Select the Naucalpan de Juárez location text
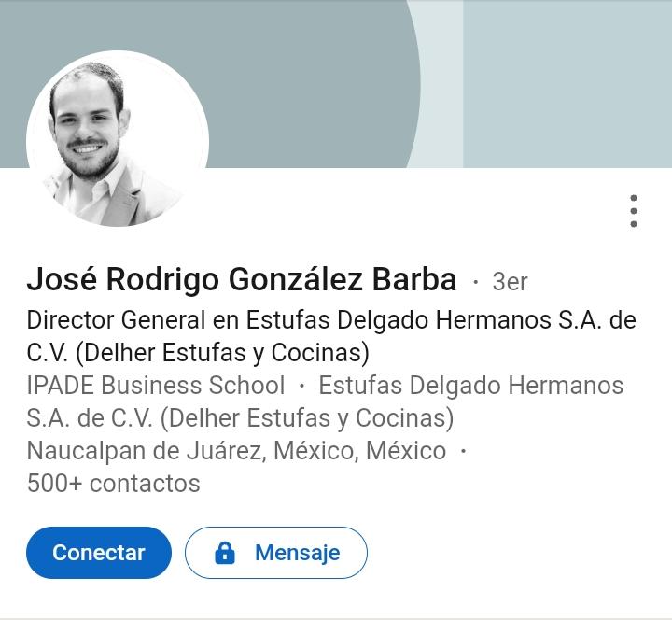 pos(236,451)
